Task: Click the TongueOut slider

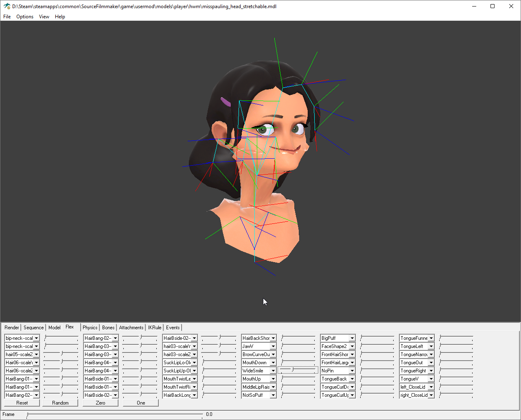Action: coord(456,362)
